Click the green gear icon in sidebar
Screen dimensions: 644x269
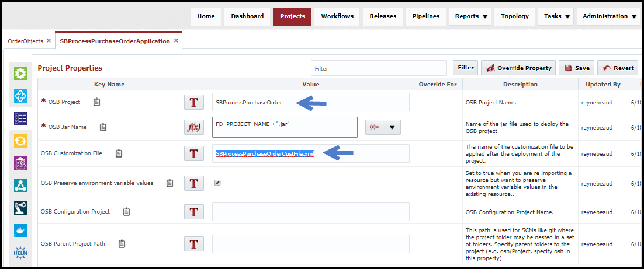[20, 74]
